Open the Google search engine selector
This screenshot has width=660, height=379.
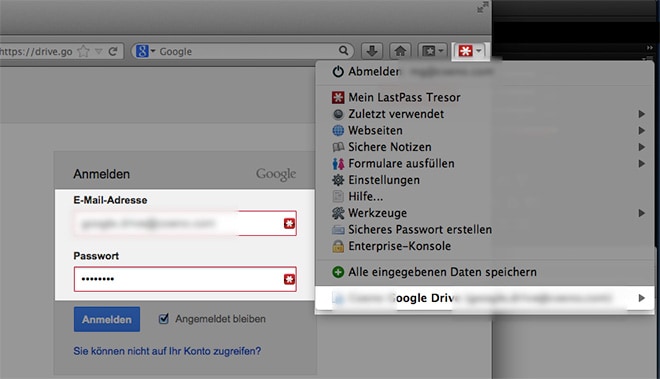(145, 51)
